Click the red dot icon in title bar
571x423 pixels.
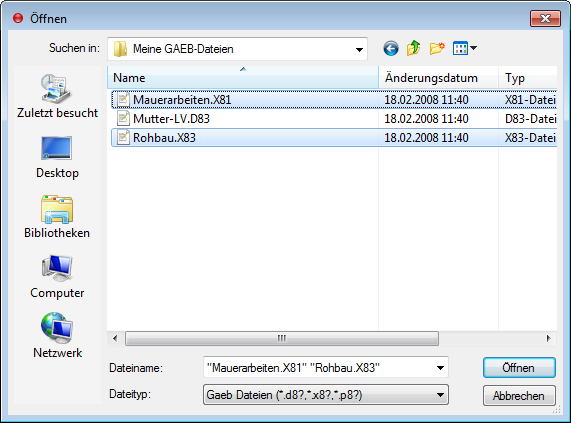click(18, 18)
